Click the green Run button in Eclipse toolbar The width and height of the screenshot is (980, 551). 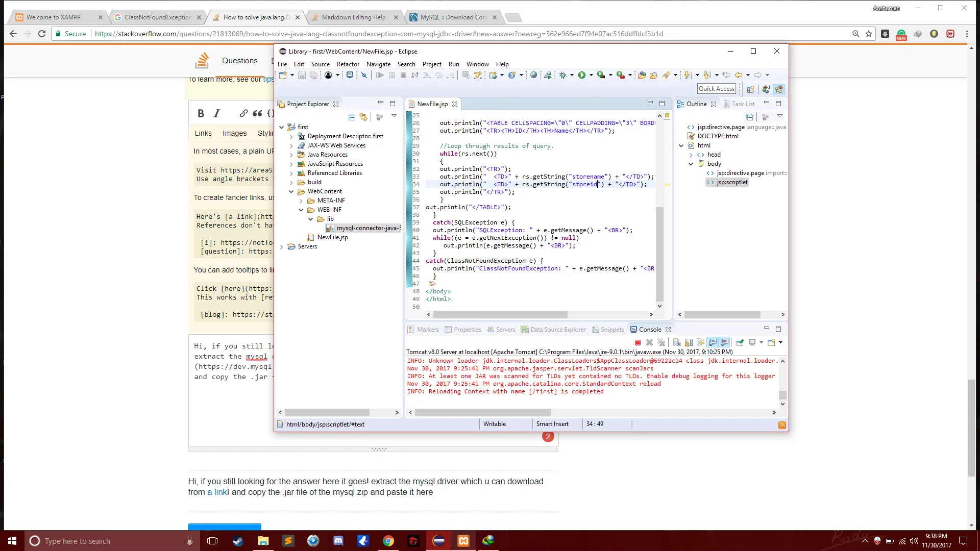[x=581, y=75]
